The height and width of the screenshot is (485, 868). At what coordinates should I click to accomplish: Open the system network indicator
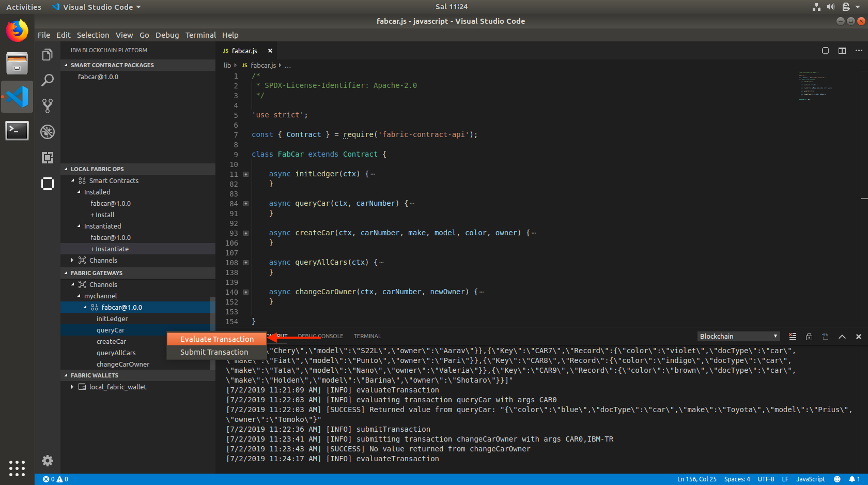(816, 7)
